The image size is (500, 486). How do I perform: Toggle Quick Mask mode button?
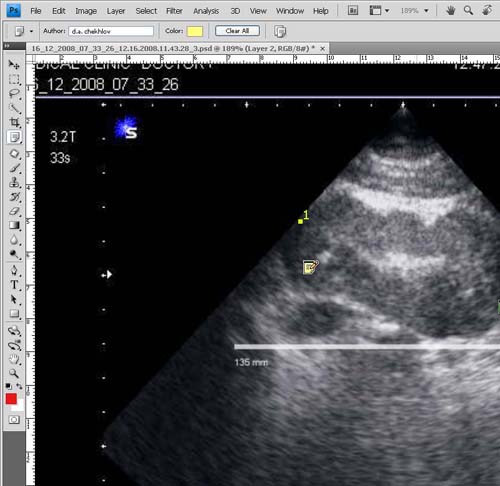pyautogui.click(x=14, y=420)
